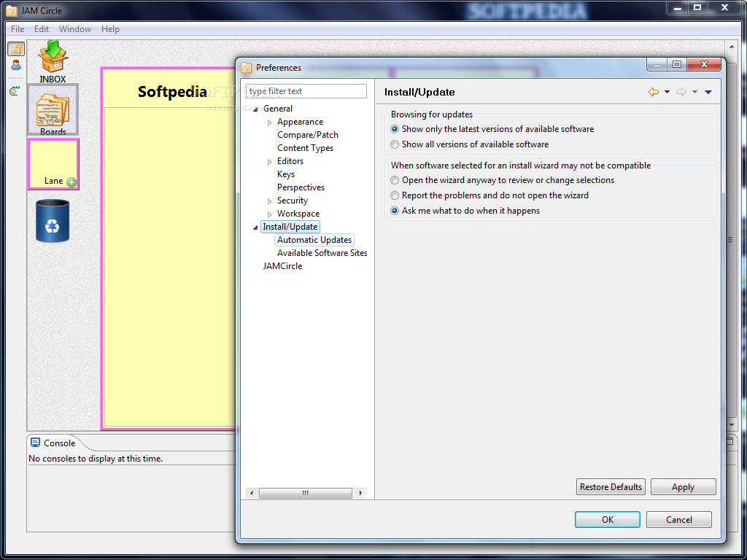
Task: Expand the Editors tree node
Action: pos(270,162)
